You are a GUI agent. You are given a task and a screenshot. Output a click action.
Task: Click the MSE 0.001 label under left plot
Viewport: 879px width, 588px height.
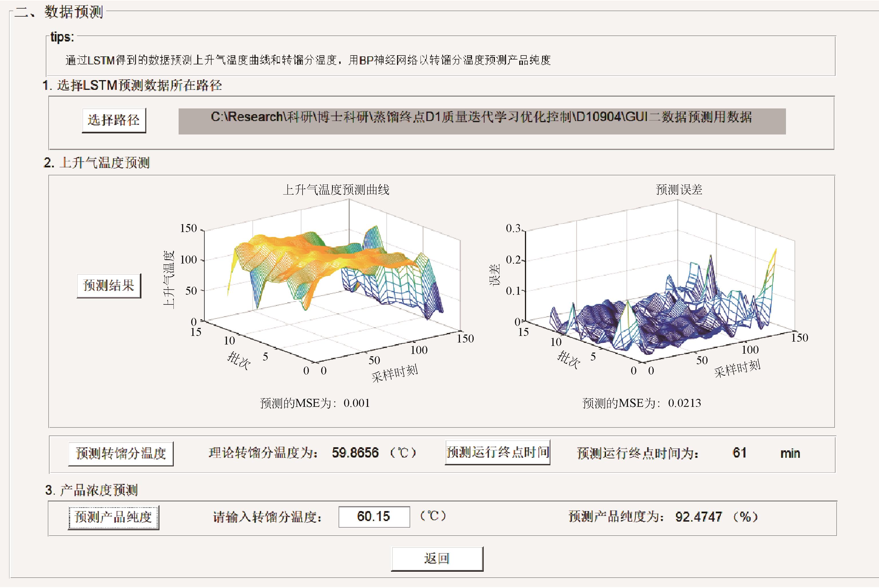click(x=315, y=403)
